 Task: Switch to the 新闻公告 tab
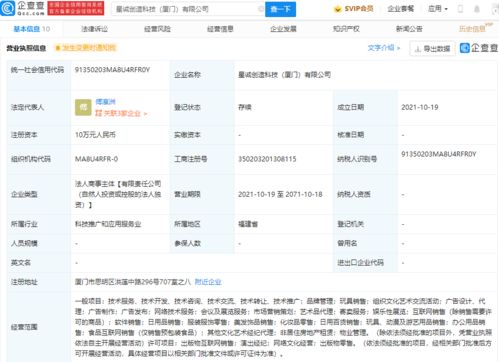[x=409, y=29]
